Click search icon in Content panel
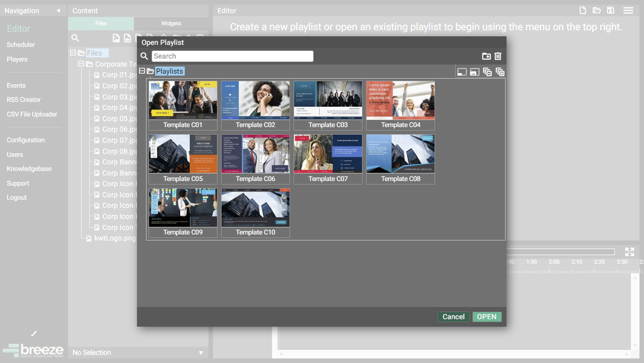Image resolution: width=644 pixels, height=363 pixels. 75,38
